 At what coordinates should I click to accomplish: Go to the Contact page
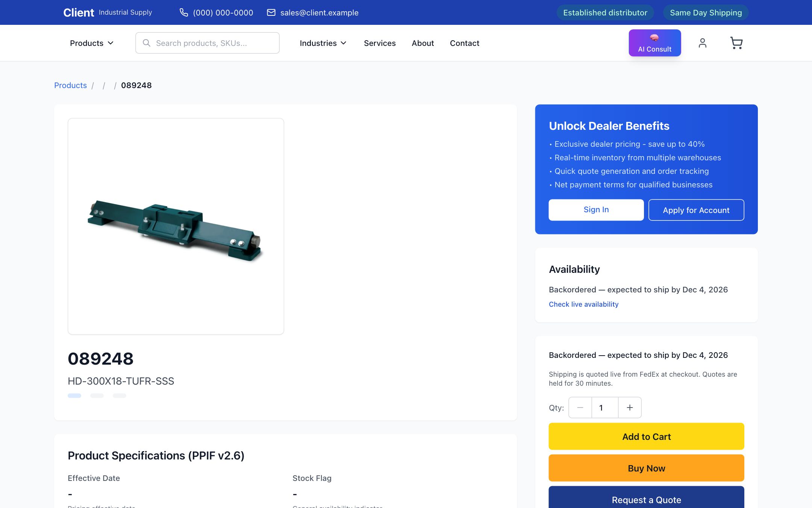(464, 43)
